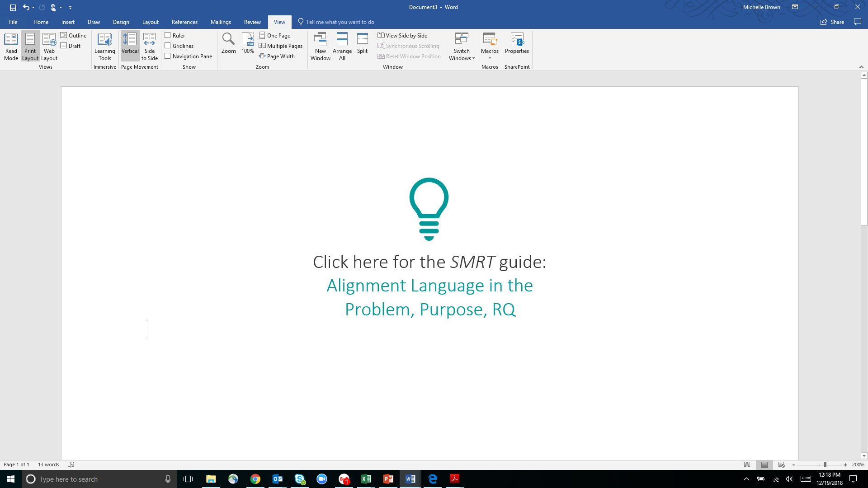Viewport: 868px width, 488px height.
Task: Click the Alignment Language hyperlink text
Action: (x=429, y=286)
